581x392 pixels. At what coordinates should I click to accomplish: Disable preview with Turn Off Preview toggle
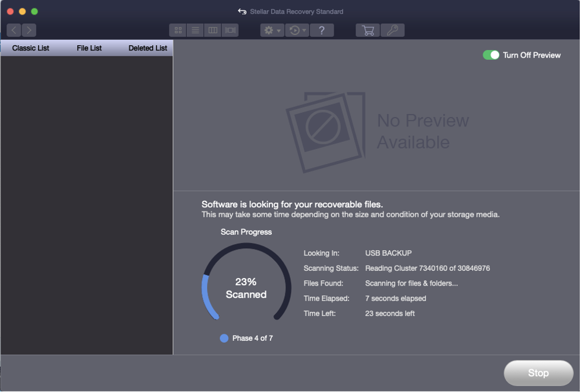coord(490,55)
